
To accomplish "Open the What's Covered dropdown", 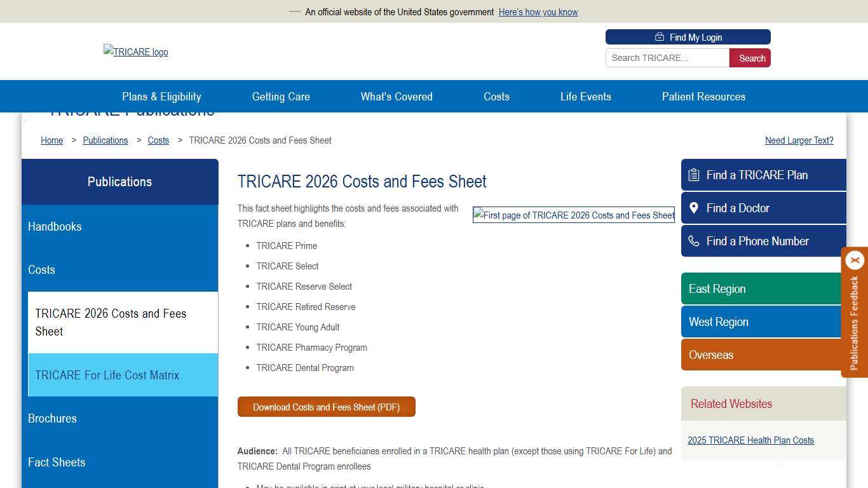I will pos(396,97).
